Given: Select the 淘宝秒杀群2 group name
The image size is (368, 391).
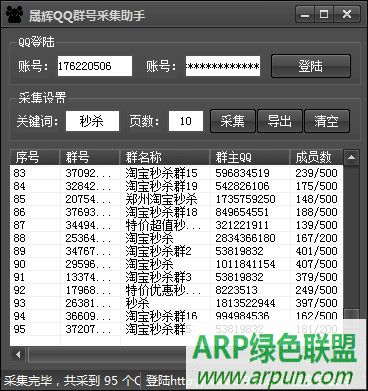Looking at the screenshot, I should (x=158, y=251).
